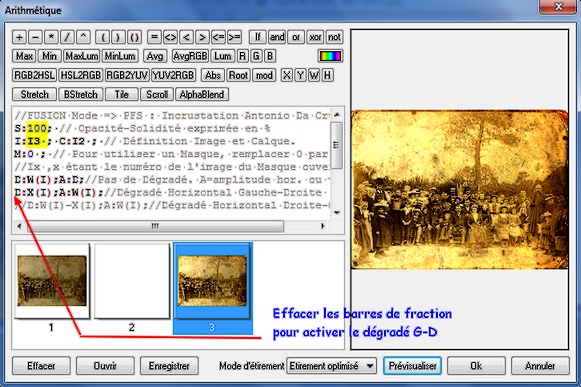Insert the YUV2RGB conversion
This screenshot has width=581, height=387.
pos(173,76)
